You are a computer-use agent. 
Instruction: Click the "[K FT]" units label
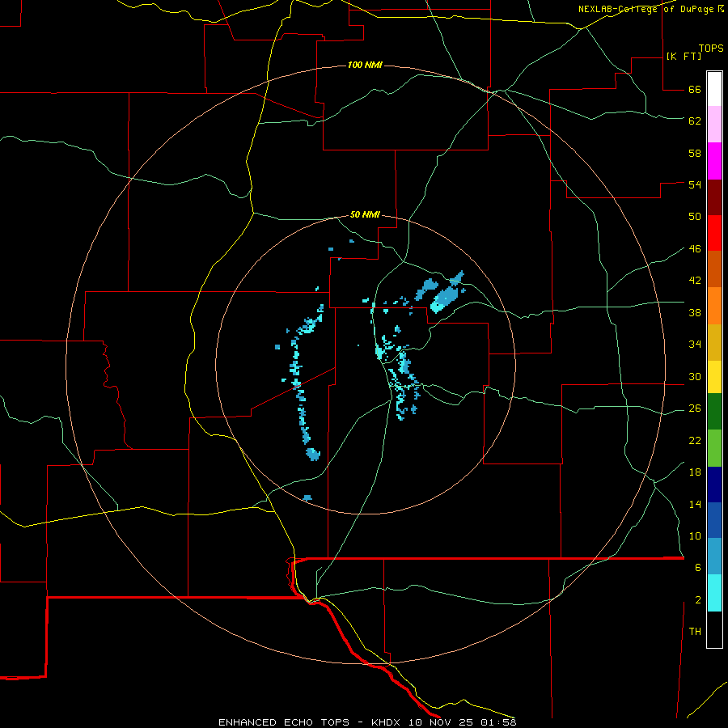(684, 56)
